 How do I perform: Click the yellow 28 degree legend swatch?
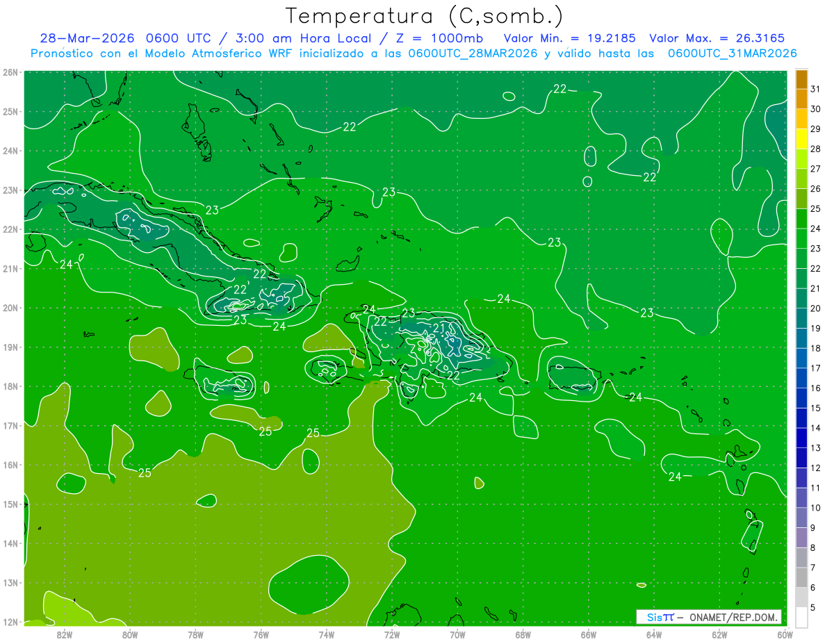pyautogui.click(x=801, y=140)
